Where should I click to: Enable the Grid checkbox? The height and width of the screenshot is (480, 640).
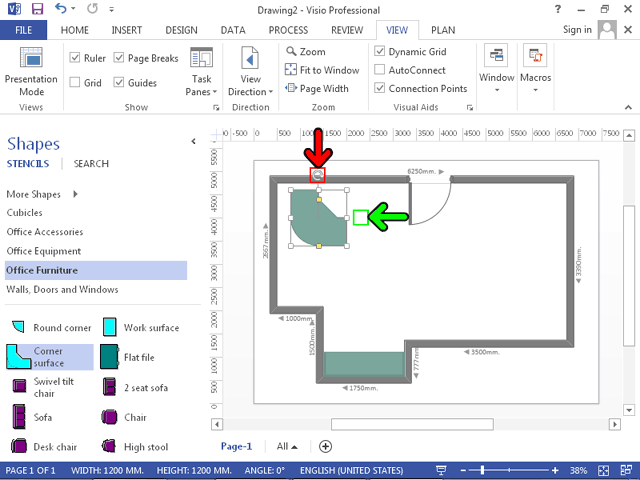[76, 83]
